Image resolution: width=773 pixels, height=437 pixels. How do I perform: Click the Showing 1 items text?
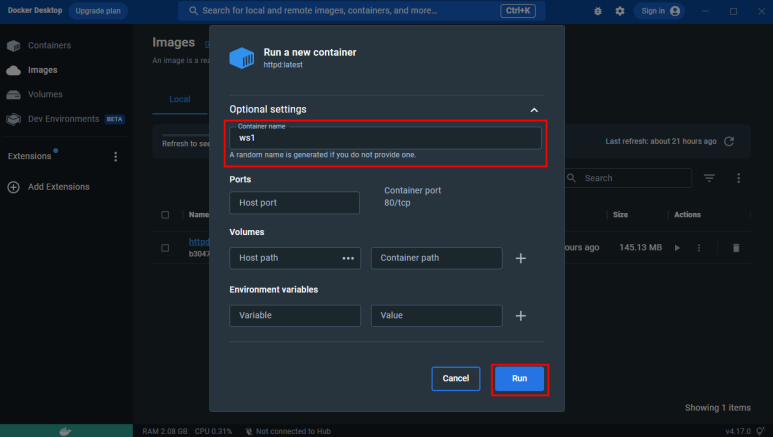[x=717, y=408]
